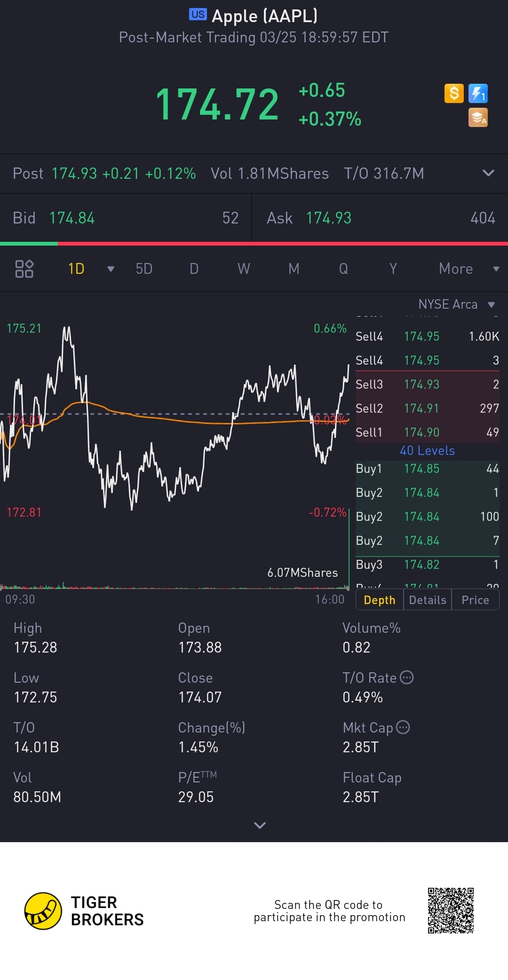Switch to the D daily chart
Image resolution: width=508 pixels, height=980 pixels.
[194, 269]
